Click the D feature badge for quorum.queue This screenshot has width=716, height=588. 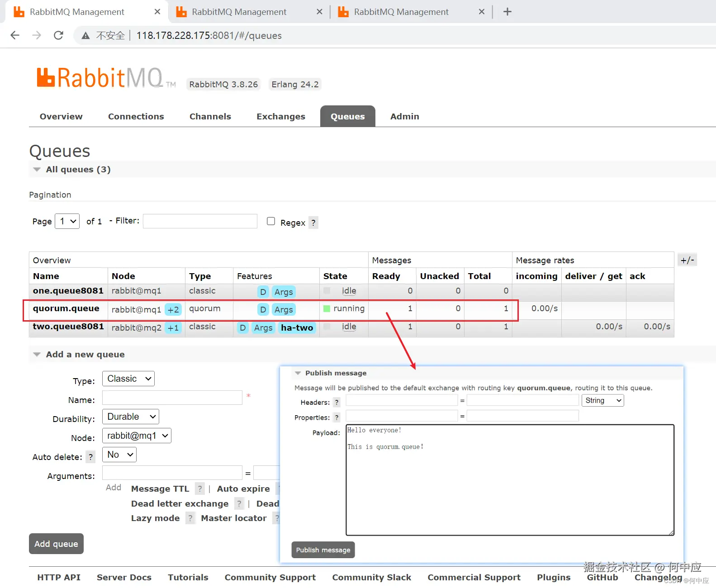pos(263,309)
